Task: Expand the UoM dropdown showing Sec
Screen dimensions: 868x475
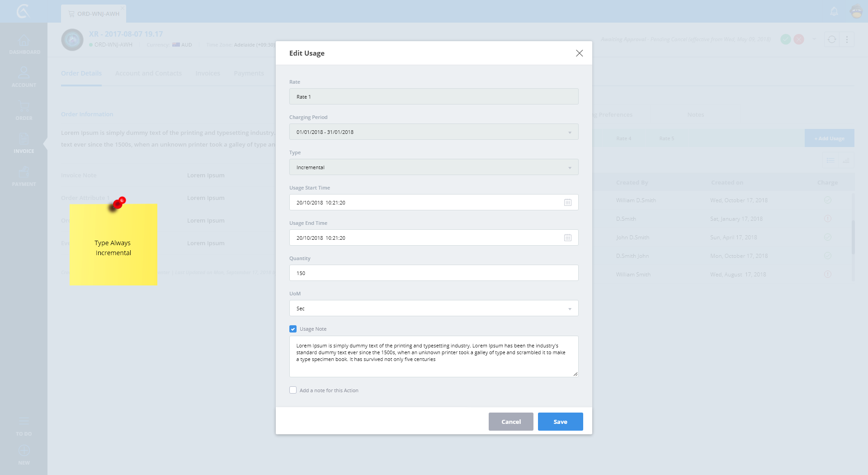Action: tap(434, 309)
